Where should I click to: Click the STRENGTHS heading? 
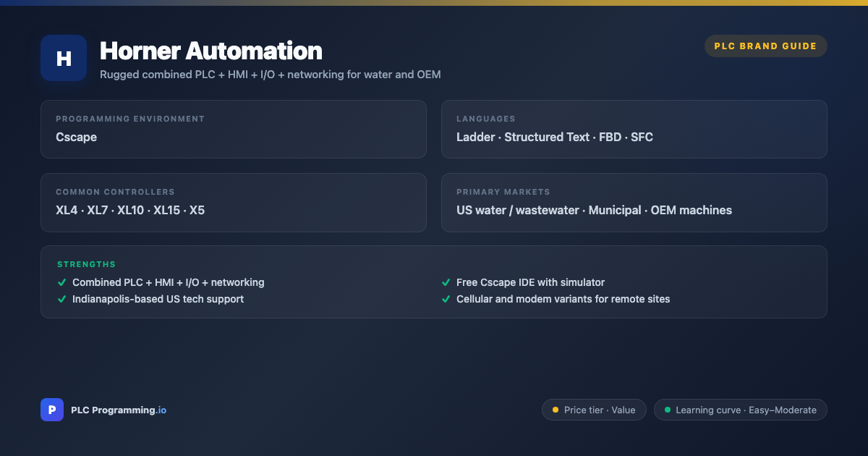pos(86,264)
